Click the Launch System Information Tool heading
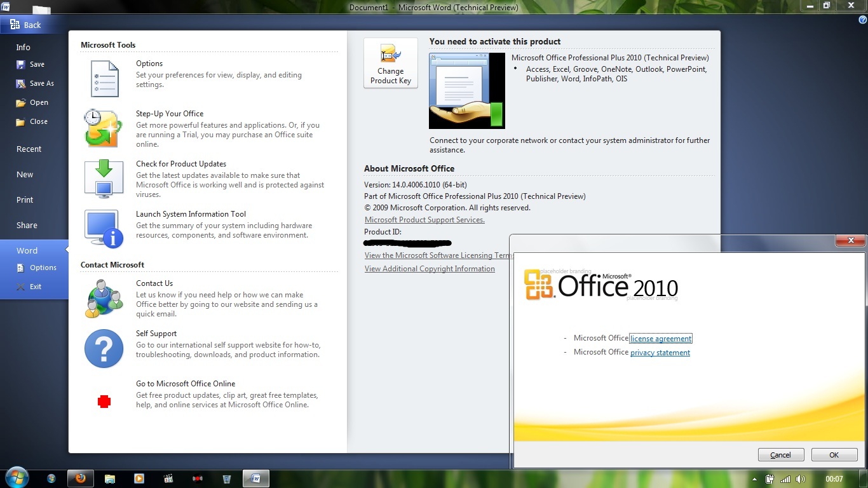Screen dimensions: 868x488 click(x=191, y=214)
